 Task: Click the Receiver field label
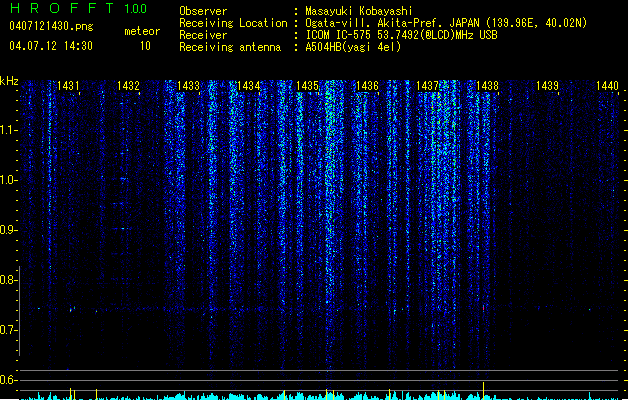pos(203,35)
